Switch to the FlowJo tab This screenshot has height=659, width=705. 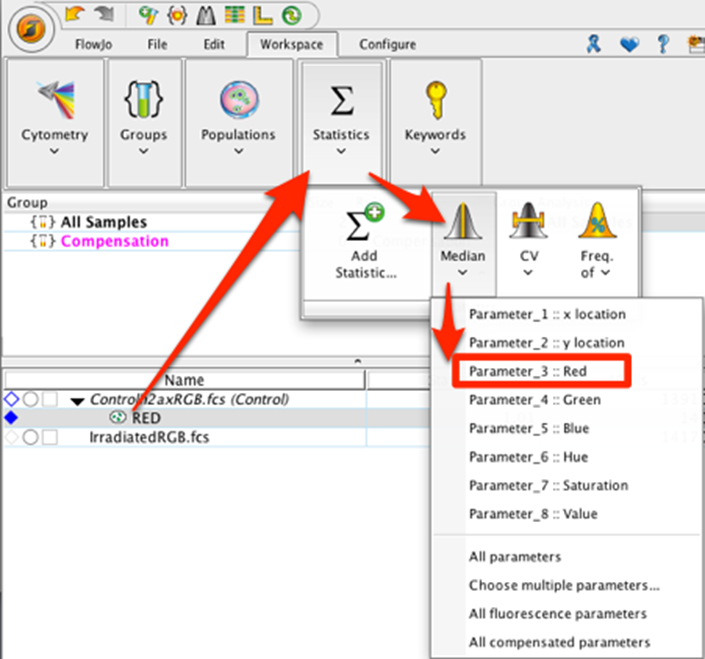[94, 45]
